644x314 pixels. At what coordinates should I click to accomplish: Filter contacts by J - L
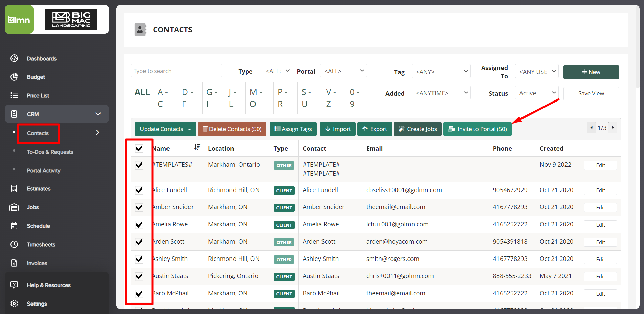coord(232,98)
